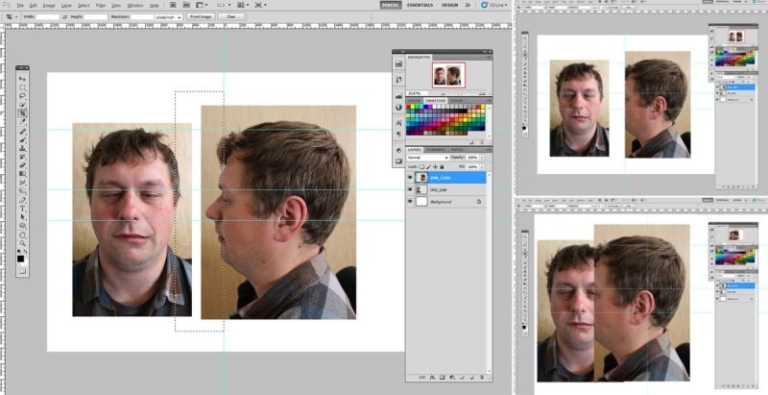Toggle lock all padlock icon
Screen dimensions: 768x395
[x=441, y=167]
